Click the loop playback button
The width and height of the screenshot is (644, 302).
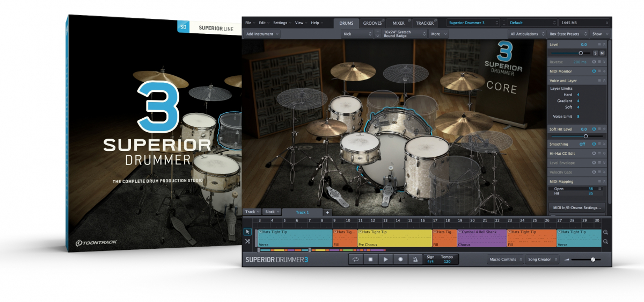point(355,260)
